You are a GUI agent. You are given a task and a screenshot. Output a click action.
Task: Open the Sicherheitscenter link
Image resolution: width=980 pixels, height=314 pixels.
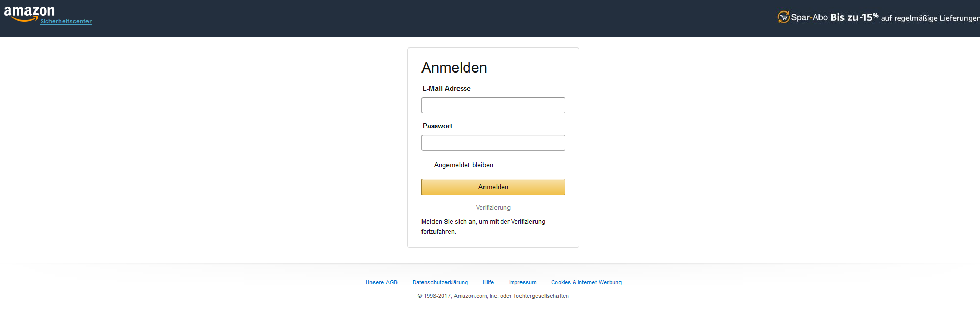point(66,21)
